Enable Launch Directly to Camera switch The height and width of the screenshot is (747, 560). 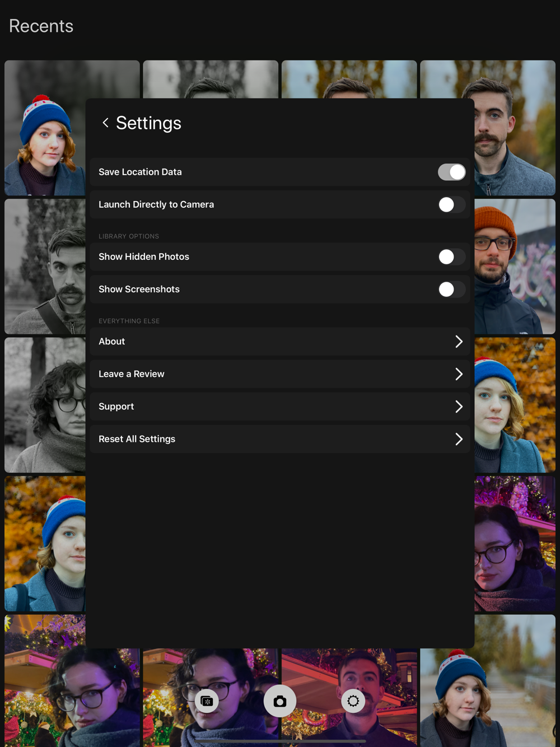451,204
